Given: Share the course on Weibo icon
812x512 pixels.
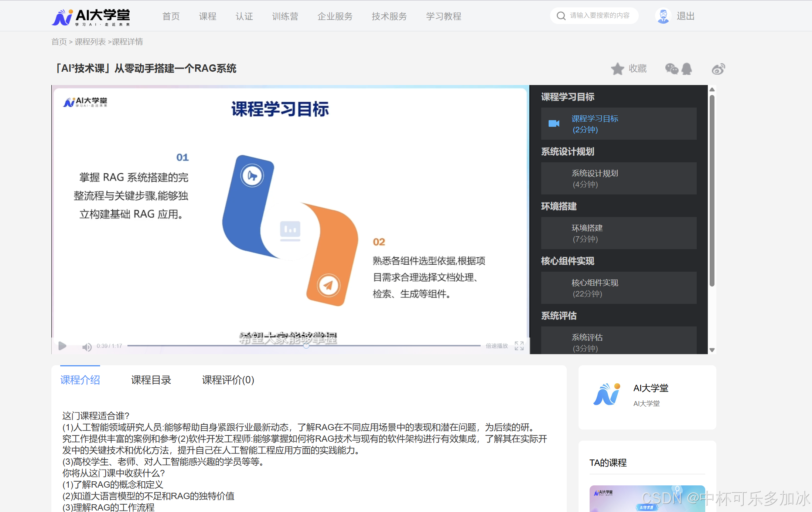Looking at the screenshot, I should [718, 69].
